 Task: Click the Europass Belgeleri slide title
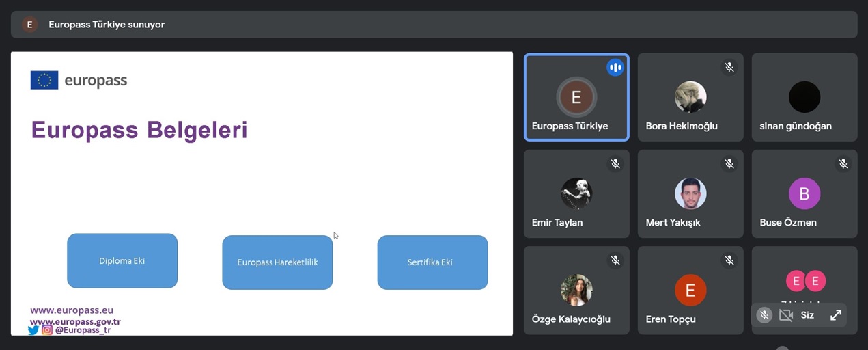click(139, 130)
